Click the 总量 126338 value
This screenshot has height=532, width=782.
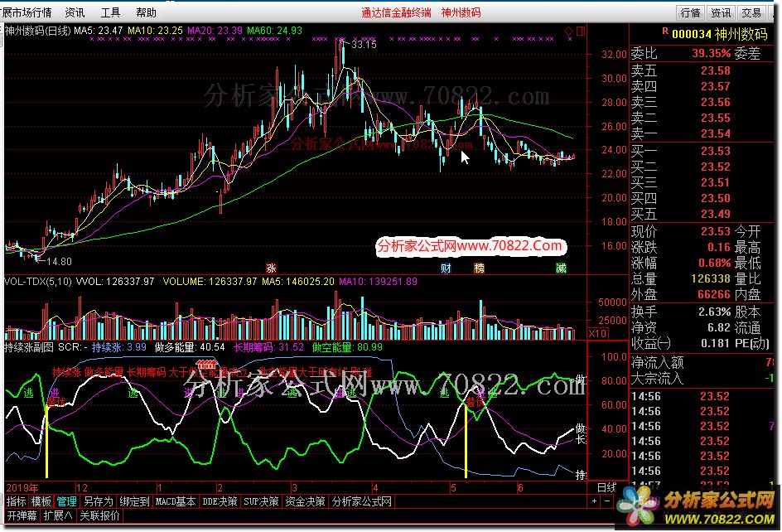(x=711, y=278)
